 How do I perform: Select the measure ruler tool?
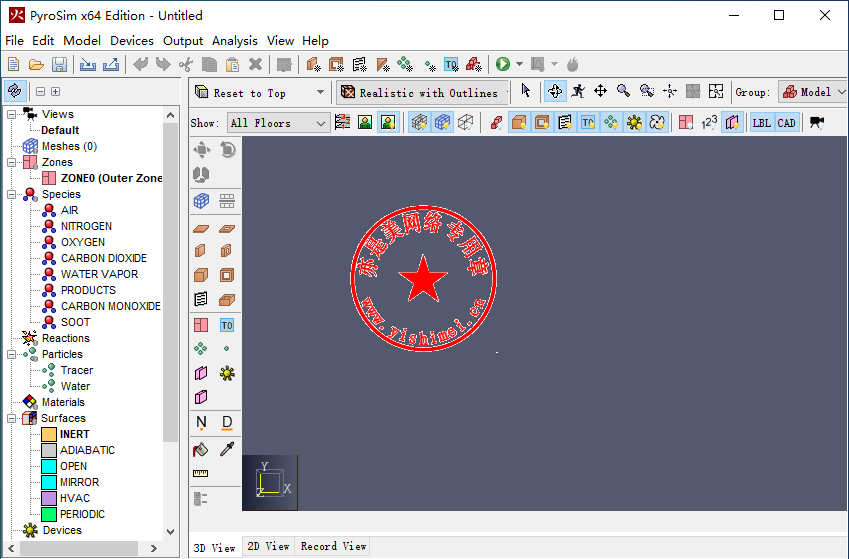(x=200, y=473)
